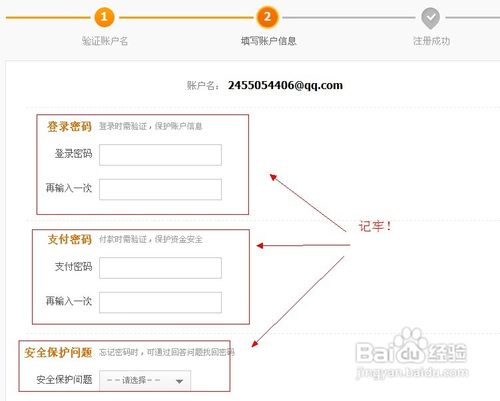This screenshot has width=500, height=401.
Task: Click the account name 2455054406@qq.com
Action: (x=285, y=85)
